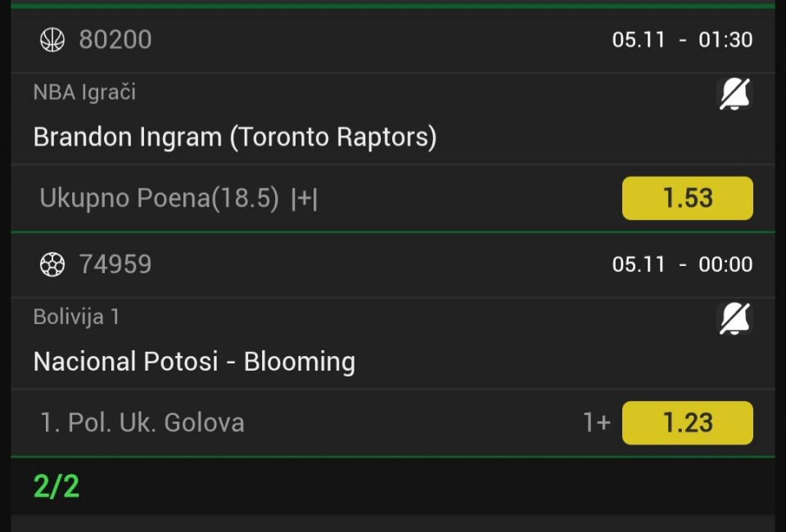The width and height of the screenshot is (786, 532).
Task: Select the Brandon Ingram (Toronto Raptors) event
Action: point(234,137)
